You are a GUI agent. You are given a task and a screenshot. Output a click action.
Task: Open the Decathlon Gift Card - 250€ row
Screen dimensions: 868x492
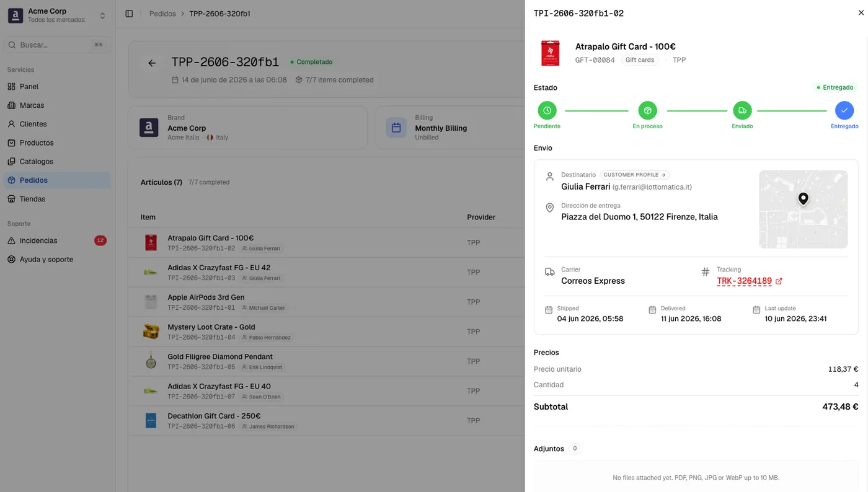(x=326, y=421)
